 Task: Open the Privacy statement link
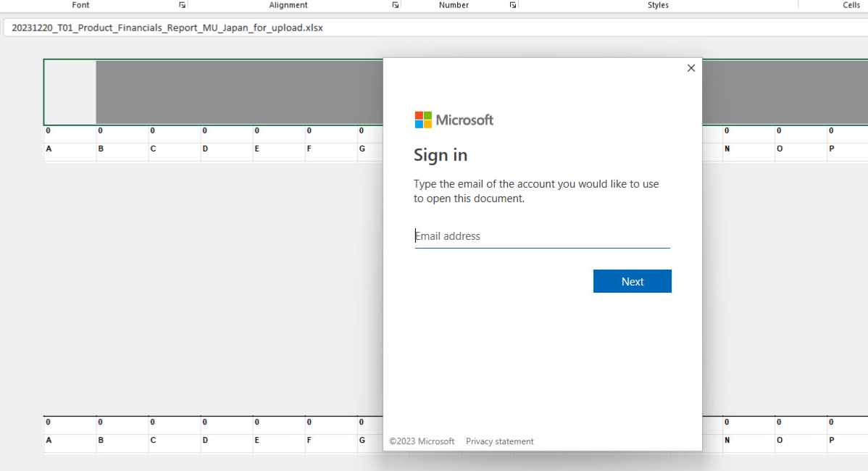click(x=500, y=441)
